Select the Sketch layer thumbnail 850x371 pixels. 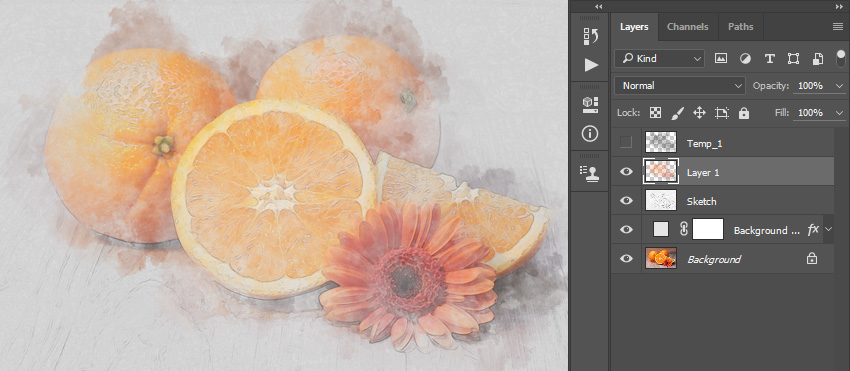tap(661, 200)
